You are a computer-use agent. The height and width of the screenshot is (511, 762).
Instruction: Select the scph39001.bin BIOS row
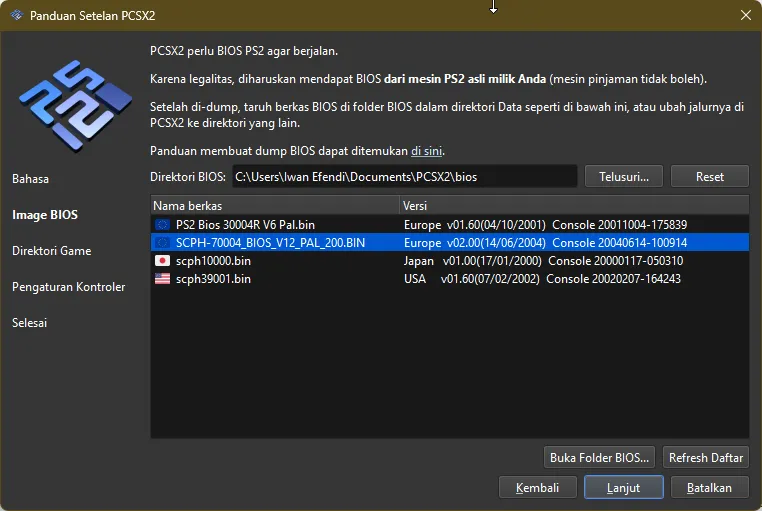pos(213,279)
